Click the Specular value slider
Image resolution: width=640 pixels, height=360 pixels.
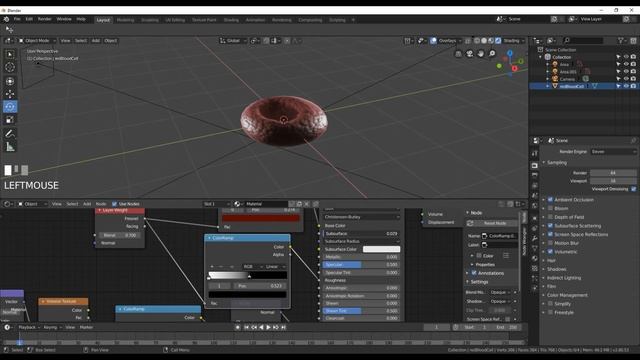point(361,265)
